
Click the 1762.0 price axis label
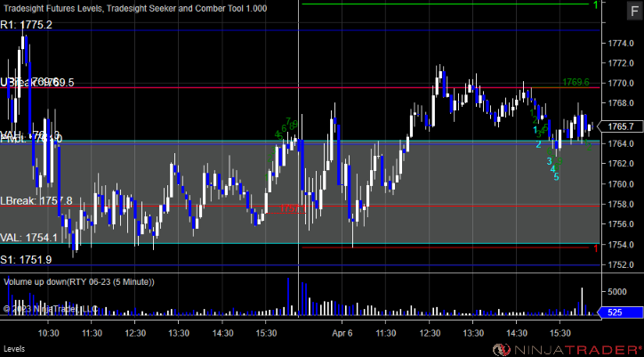pos(621,164)
